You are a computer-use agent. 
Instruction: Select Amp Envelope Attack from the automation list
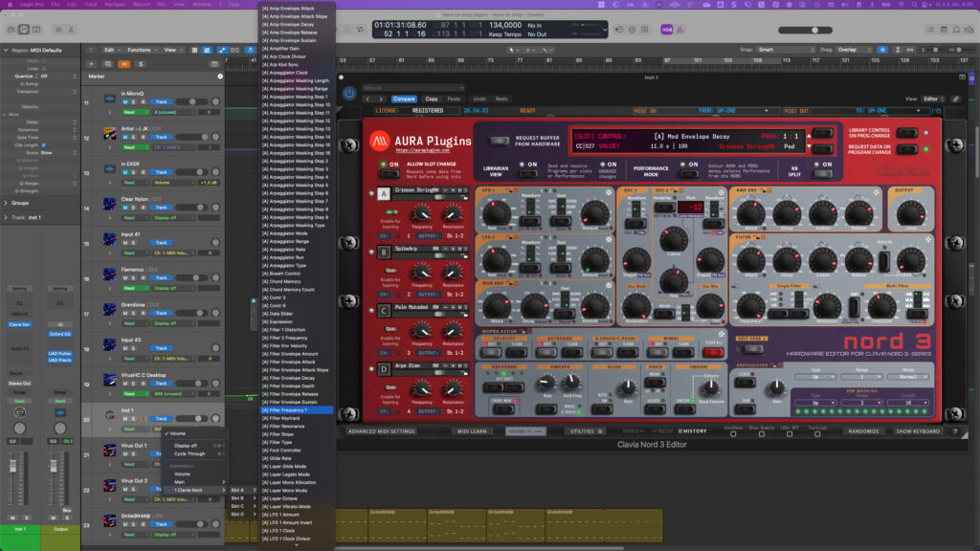coord(289,9)
